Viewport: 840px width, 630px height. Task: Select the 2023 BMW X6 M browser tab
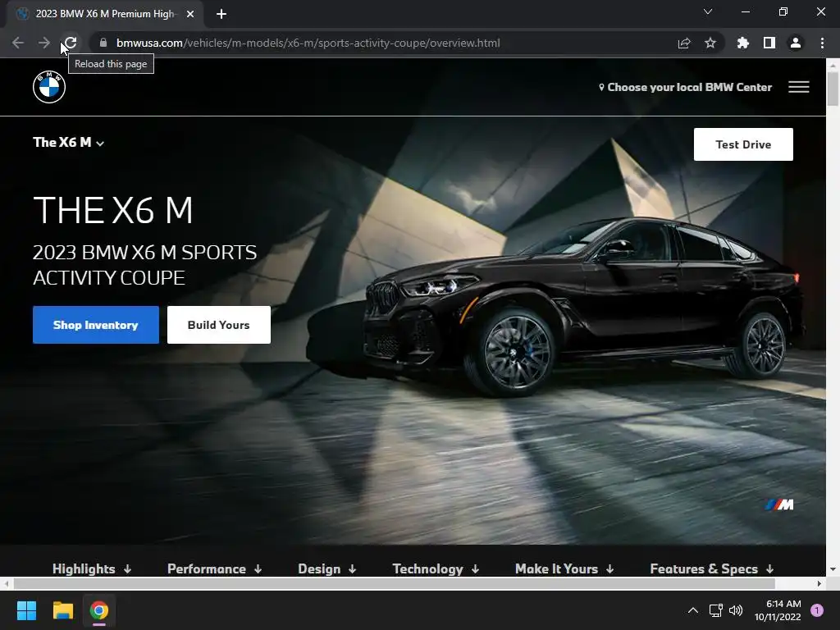pyautogui.click(x=105, y=14)
